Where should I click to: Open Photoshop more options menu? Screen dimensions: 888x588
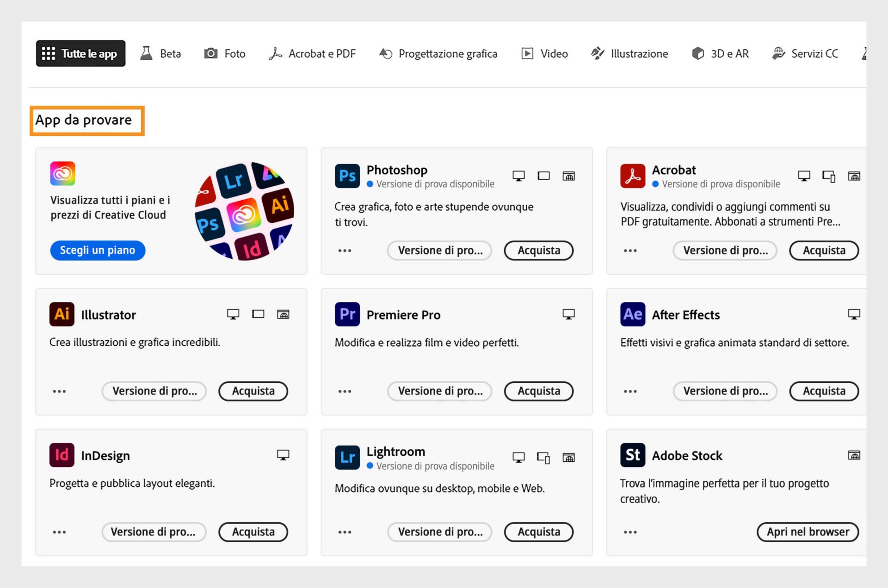point(345,251)
